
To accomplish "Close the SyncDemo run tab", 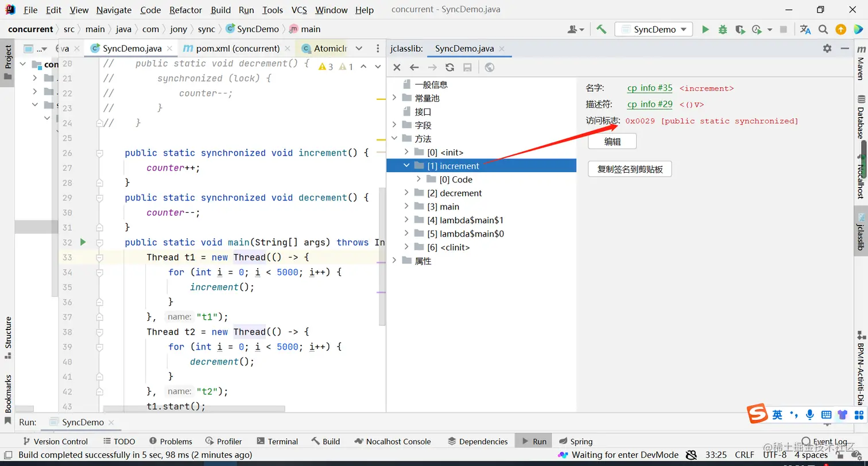I will click(x=112, y=422).
